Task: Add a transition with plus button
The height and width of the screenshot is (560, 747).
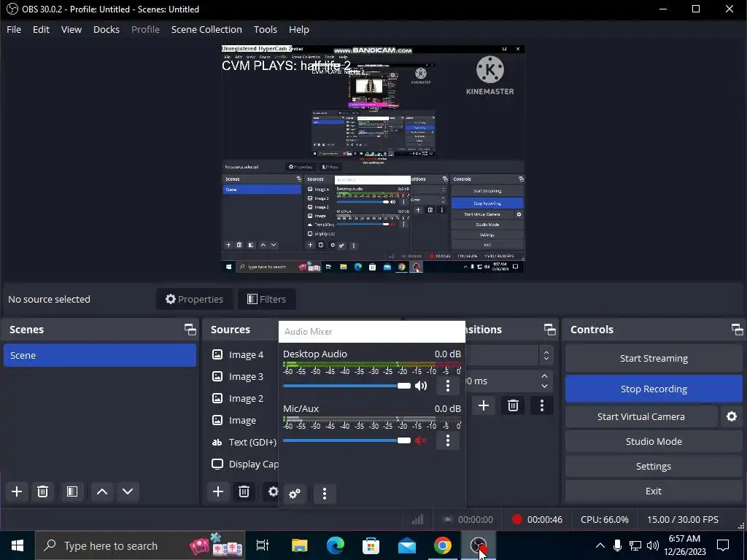Action: coord(484,405)
